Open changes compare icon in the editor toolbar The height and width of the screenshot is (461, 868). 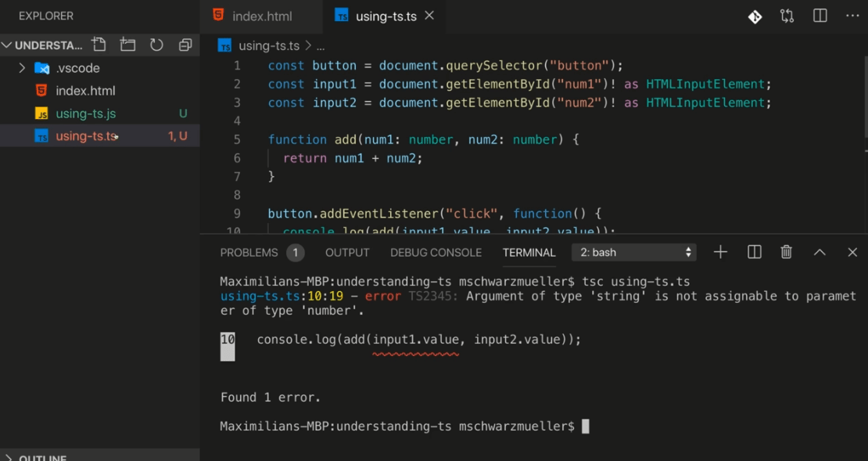pos(787,16)
